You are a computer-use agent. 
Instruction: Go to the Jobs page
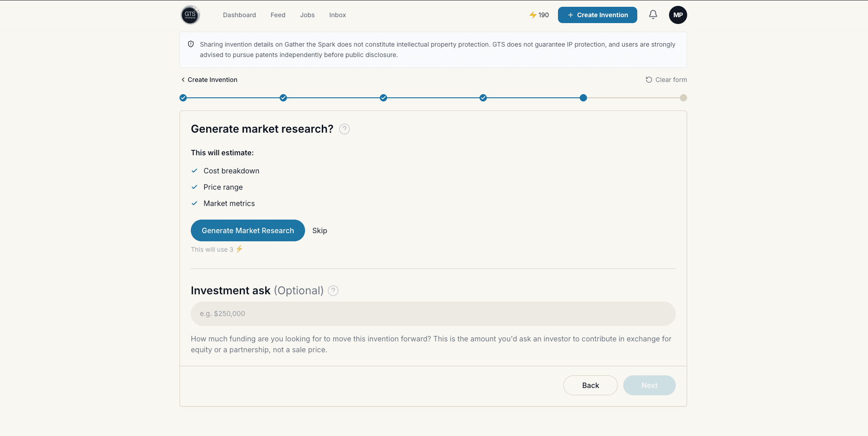coord(307,15)
